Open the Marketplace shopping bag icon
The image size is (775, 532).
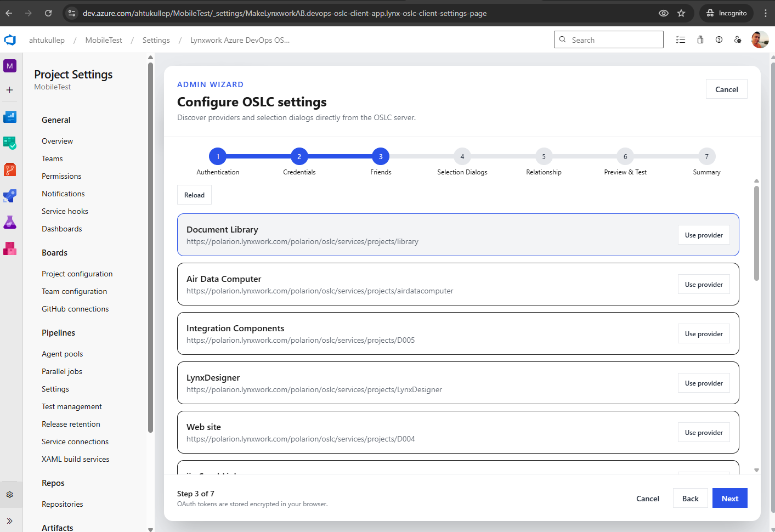click(700, 40)
